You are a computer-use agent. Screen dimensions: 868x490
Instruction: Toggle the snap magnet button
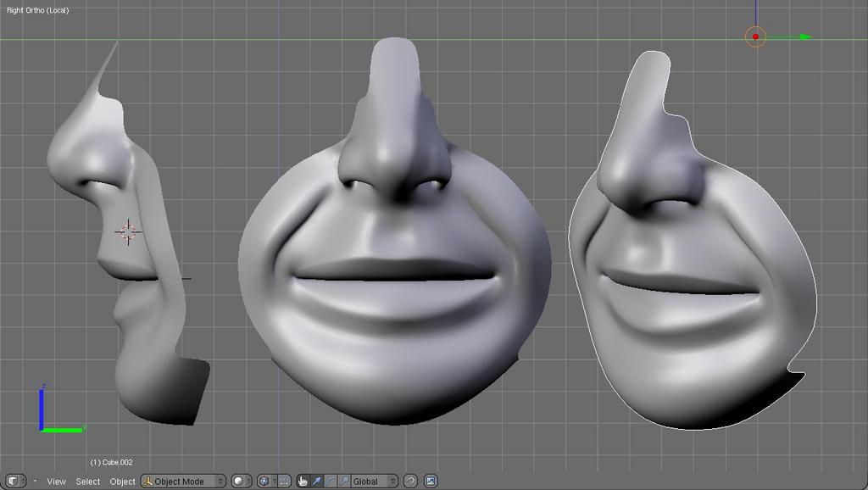pyautogui.click(x=410, y=481)
